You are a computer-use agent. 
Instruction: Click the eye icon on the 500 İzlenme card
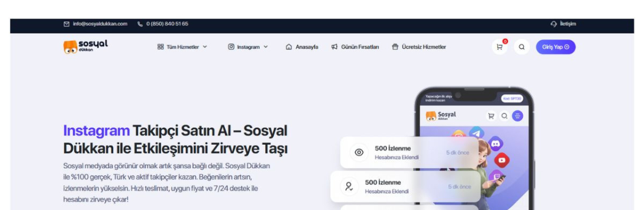(359, 153)
